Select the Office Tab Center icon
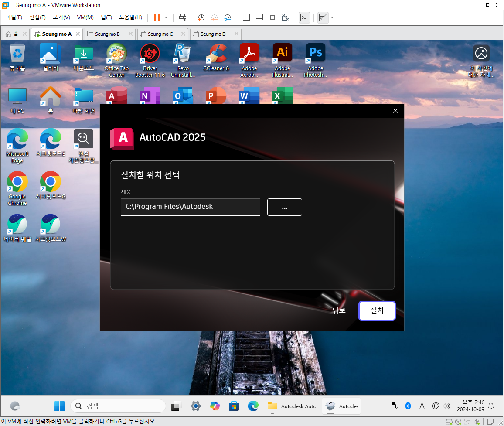Image resolution: width=504 pixels, height=426 pixels. tap(117, 61)
